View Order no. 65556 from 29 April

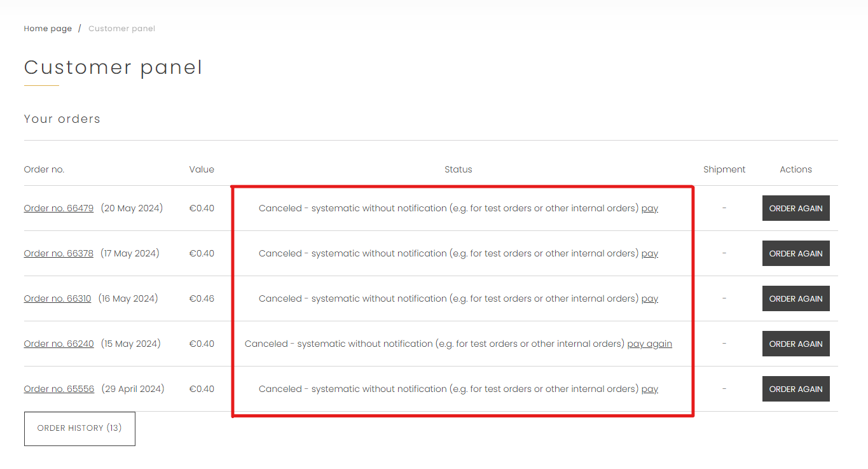click(59, 389)
